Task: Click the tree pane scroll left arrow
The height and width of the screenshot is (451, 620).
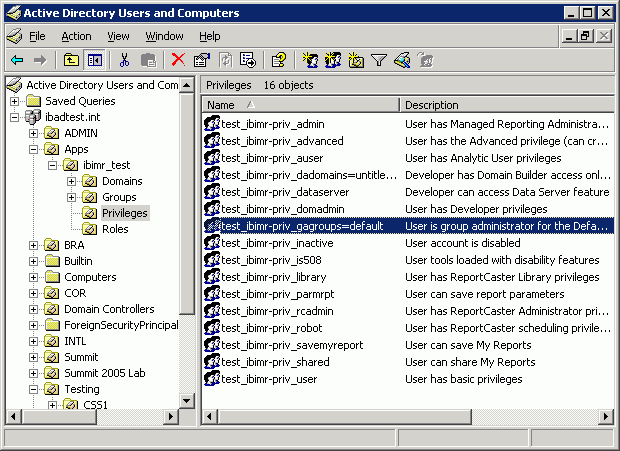Action: pos(13,417)
